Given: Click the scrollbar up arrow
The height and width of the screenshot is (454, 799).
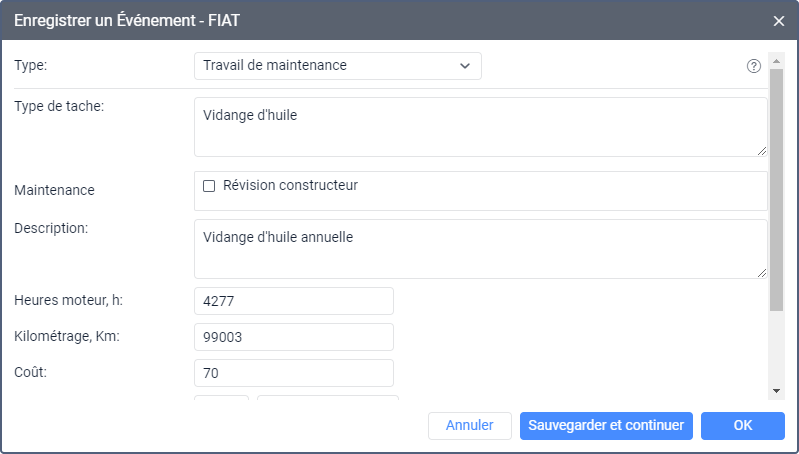Looking at the screenshot, I should coord(776,60).
